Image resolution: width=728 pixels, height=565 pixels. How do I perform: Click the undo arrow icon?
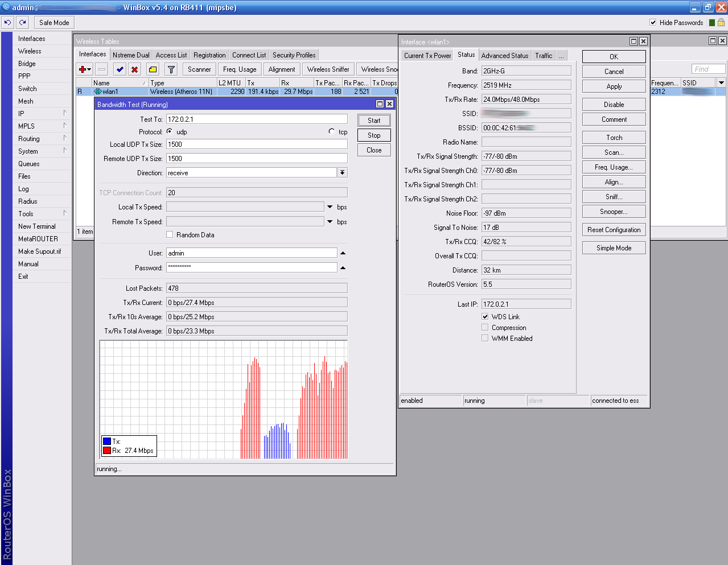click(x=7, y=23)
